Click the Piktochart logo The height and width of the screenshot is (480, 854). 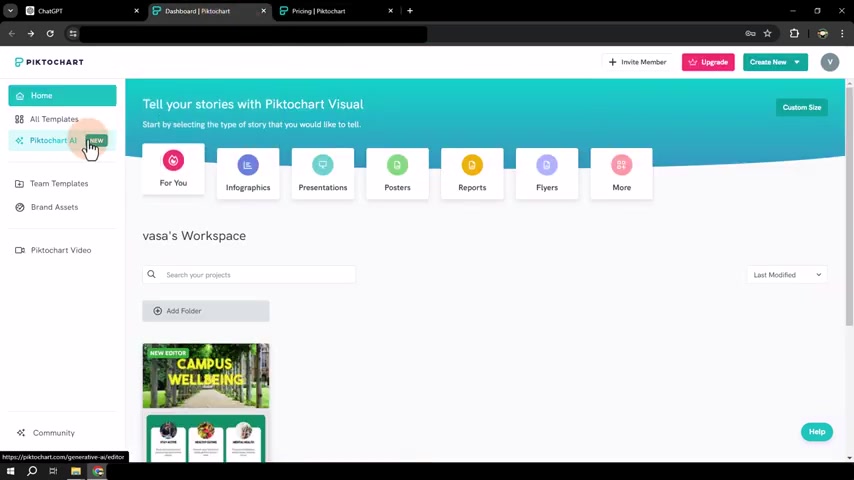tap(49, 62)
